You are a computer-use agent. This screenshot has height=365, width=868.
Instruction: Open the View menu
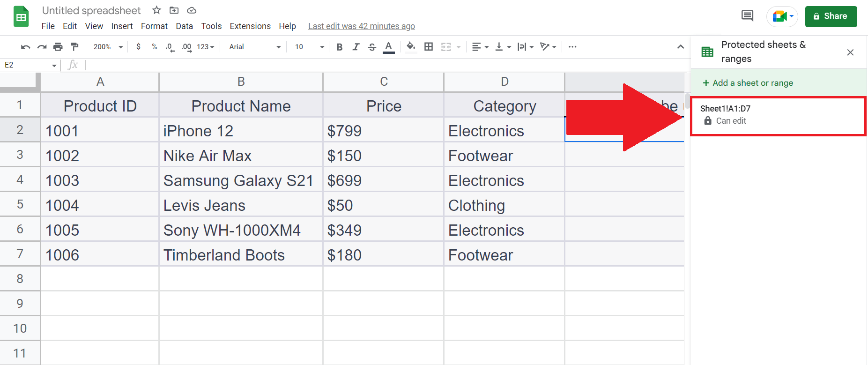click(94, 26)
